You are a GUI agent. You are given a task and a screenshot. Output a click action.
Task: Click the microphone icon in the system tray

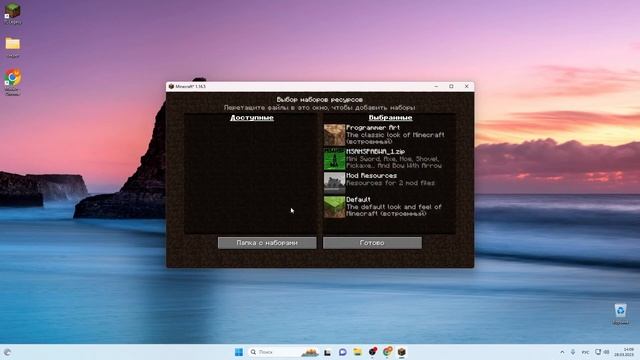(x=573, y=352)
